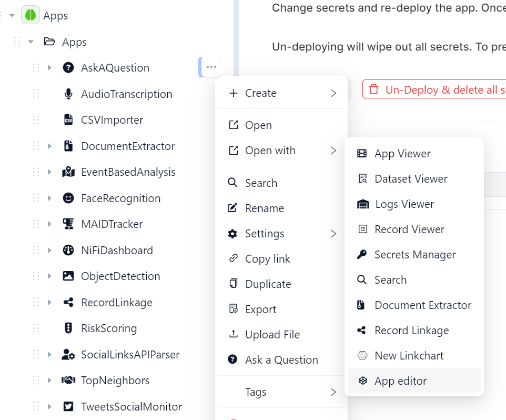Click the NiFiDashboard gauge icon
The height and width of the screenshot is (420, 506).
pos(68,251)
